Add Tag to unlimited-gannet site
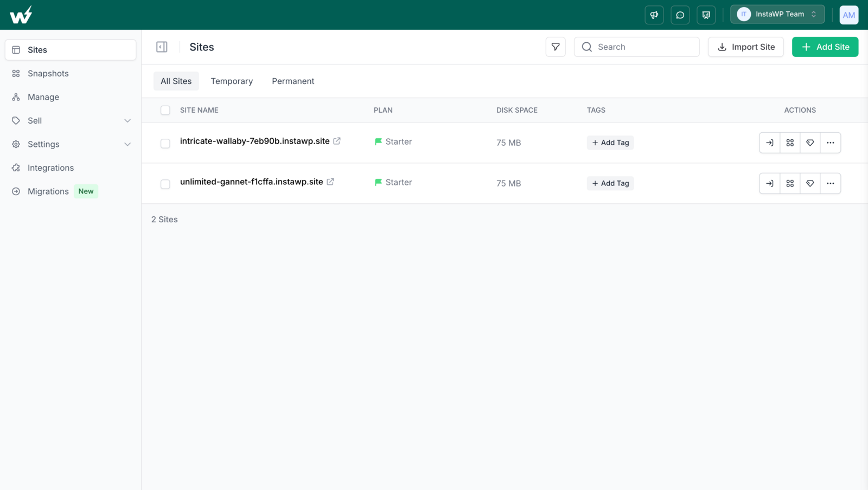 click(610, 183)
